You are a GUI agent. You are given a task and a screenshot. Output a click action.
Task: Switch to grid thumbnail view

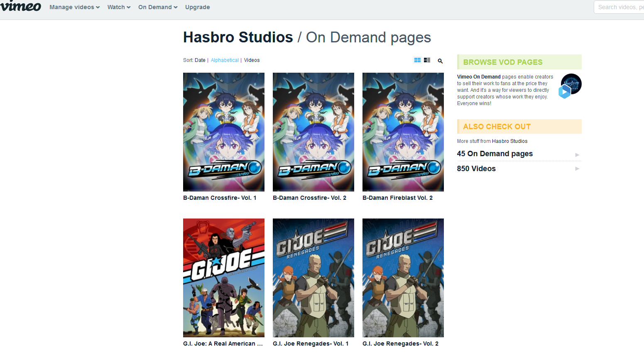point(417,60)
